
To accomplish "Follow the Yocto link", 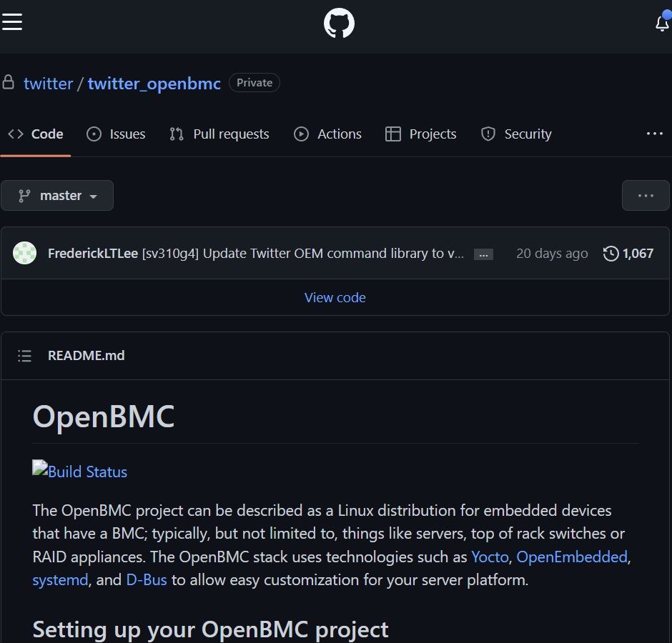I will click(x=490, y=557).
